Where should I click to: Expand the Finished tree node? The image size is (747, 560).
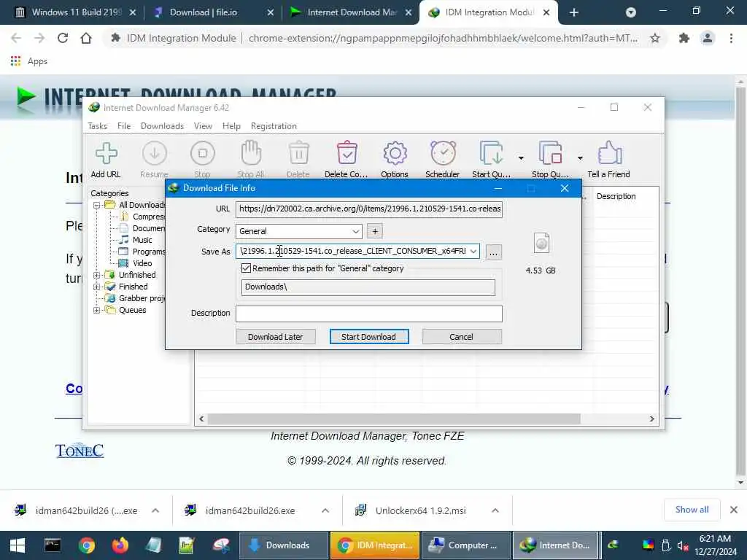97,287
